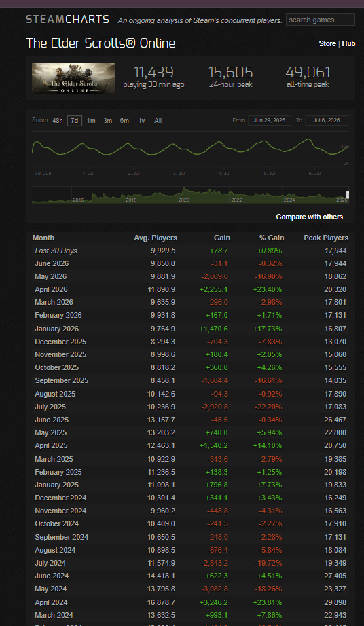Click average players value 8,294.3
The width and height of the screenshot is (364, 626).
162,342
